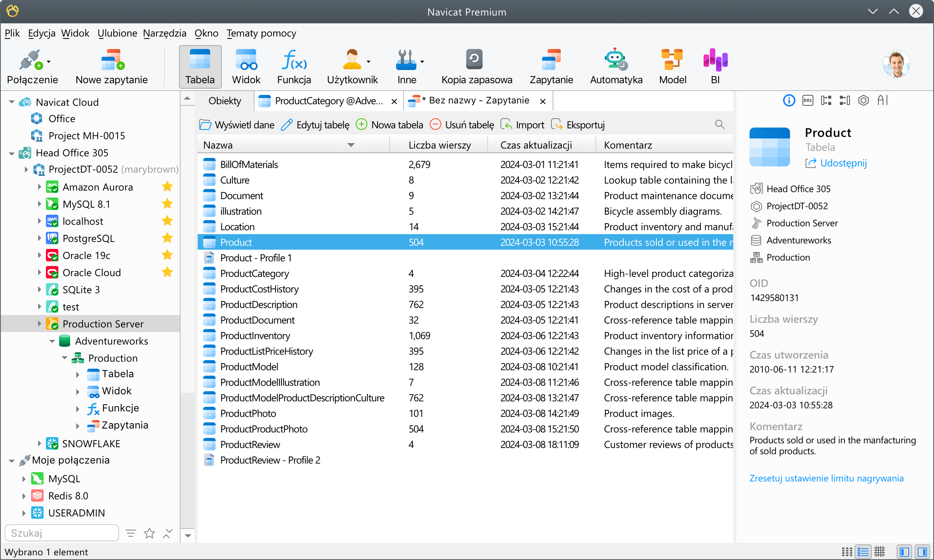The width and height of the screenshot is (934, 560).
Task: Toggle the left navigation pane
Action: click(x=905, y=552)
